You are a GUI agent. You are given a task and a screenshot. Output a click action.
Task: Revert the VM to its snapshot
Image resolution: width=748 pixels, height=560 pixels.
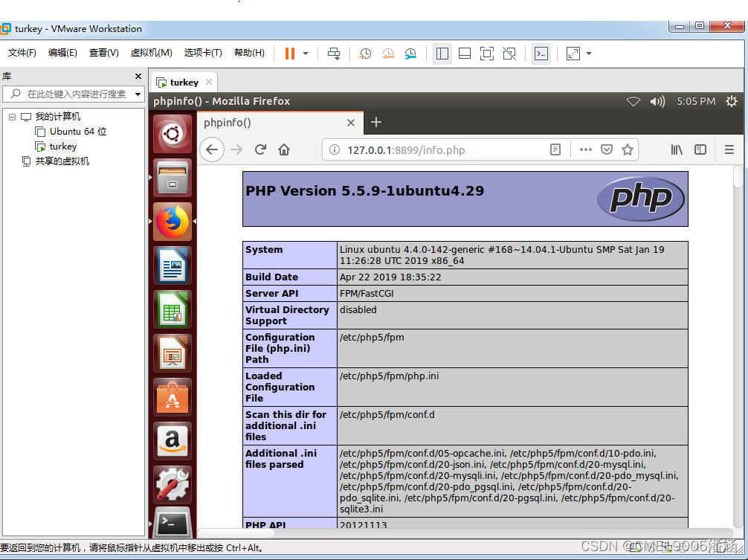387,53
